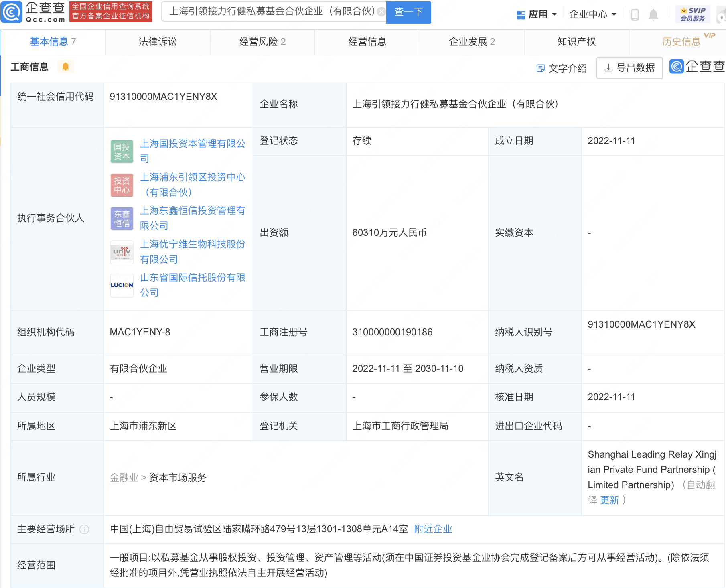Open the 企业中心 dropdown menu

592,14
